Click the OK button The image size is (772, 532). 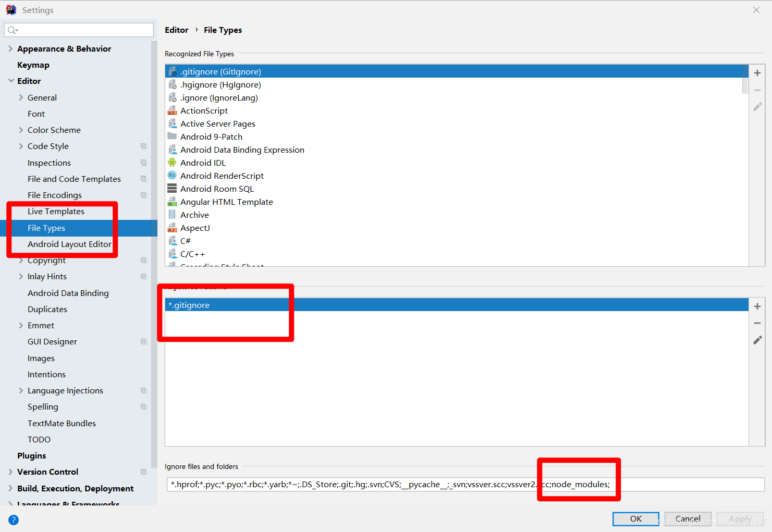point(636,519)
